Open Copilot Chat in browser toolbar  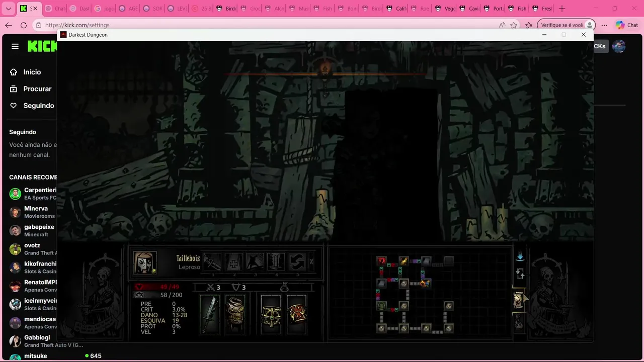(x=627, y=25)
